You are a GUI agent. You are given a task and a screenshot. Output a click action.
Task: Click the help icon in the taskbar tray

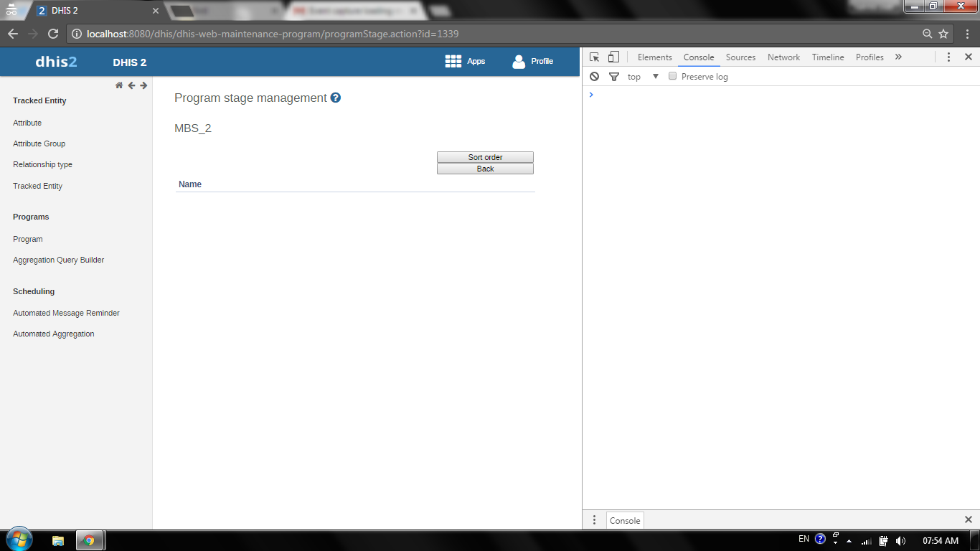click(x=821, y=539)
